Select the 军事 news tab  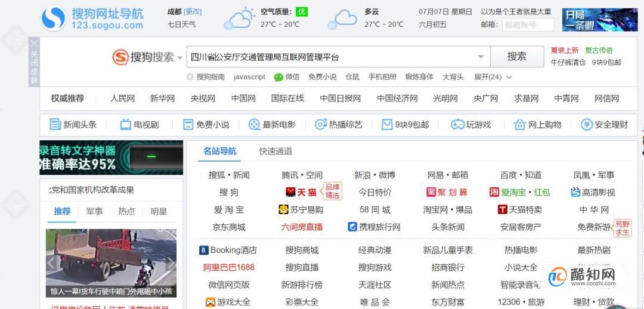[x=94, y=211]
